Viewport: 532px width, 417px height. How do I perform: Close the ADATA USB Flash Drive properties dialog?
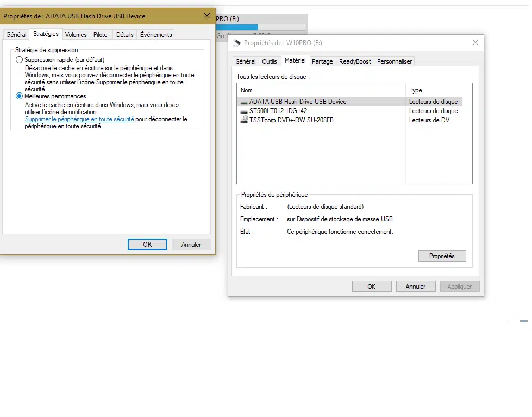pos(207,16)
